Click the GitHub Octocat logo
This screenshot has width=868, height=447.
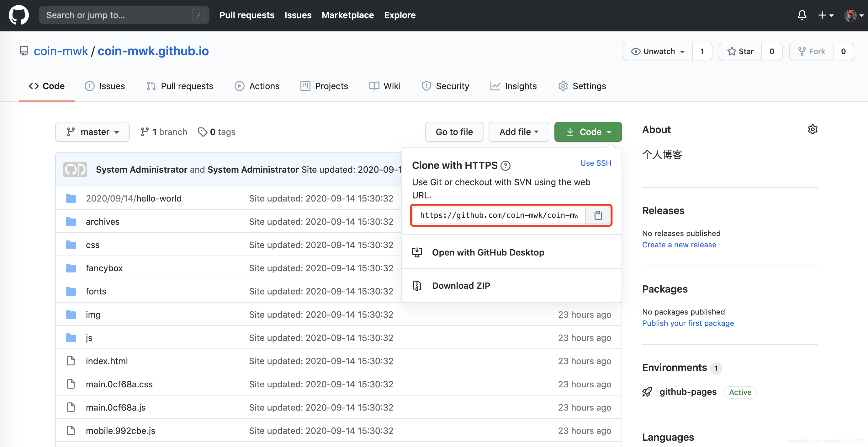coord(19,15)
